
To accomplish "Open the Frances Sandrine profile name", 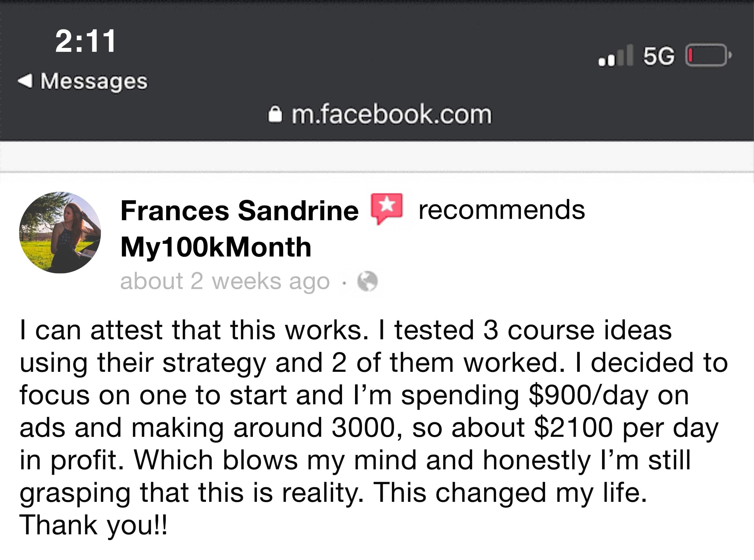I will [x=239, y=211].
